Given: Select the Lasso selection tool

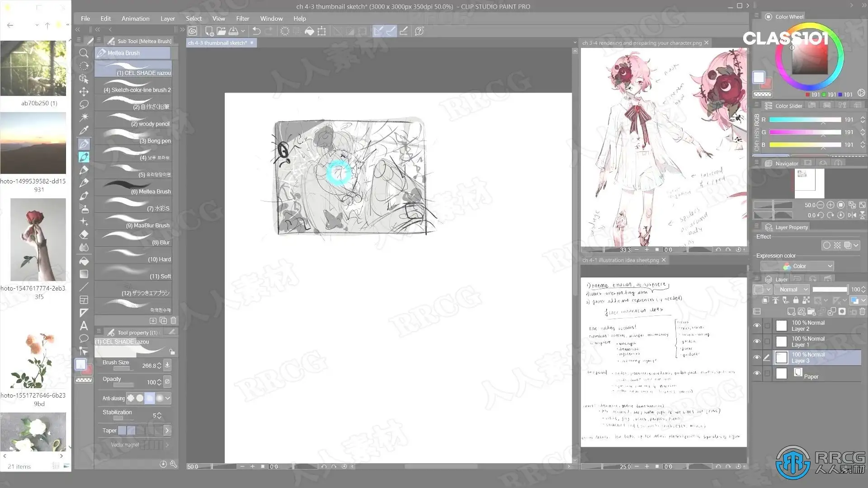Looking at the screenshot, I should point(84,105).
